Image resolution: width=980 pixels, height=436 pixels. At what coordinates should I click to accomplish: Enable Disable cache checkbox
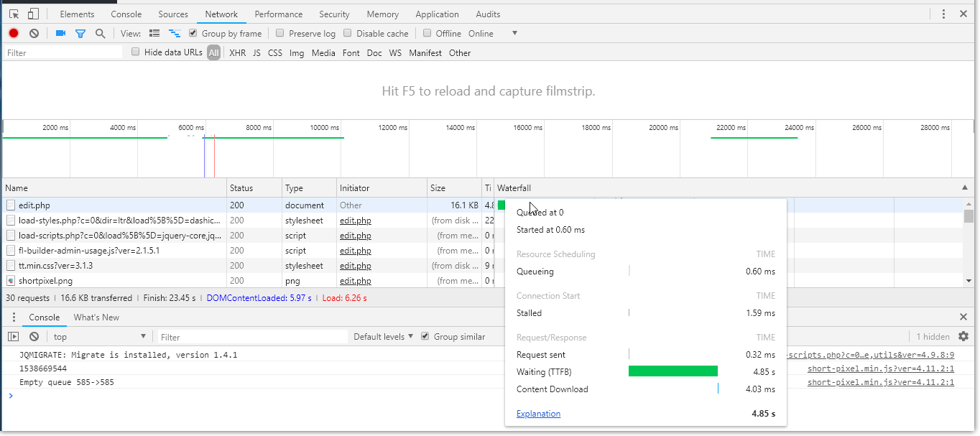click(348, 33)
